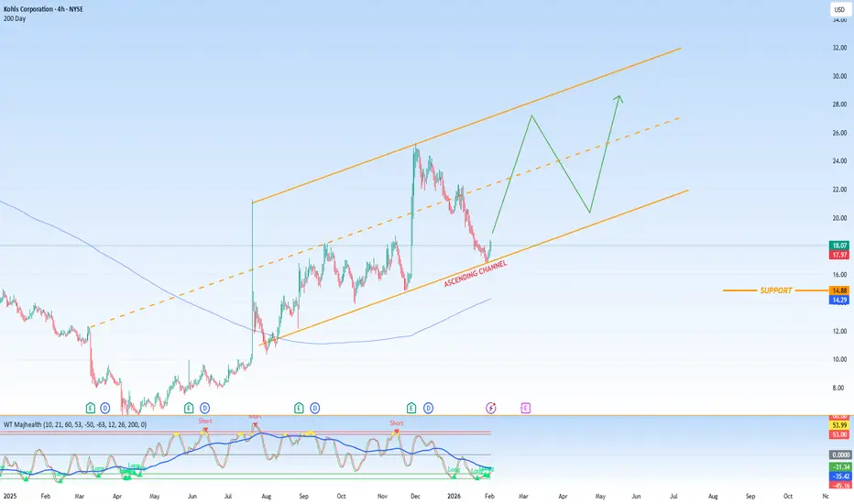Click the green 18.07 price label
The width and height of the screenshot is (854, 504).
coord(839,246)
